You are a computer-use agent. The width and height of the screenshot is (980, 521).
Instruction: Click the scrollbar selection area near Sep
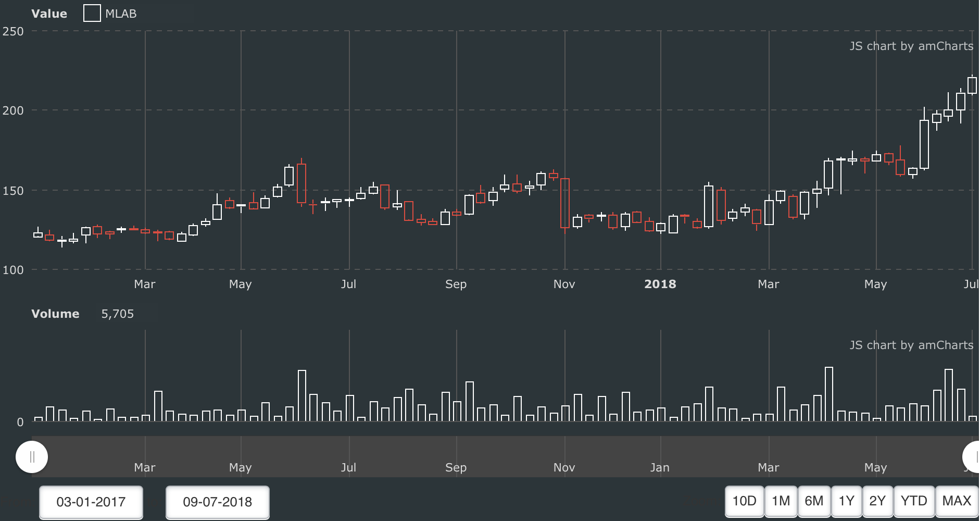(x=456, y=456)
